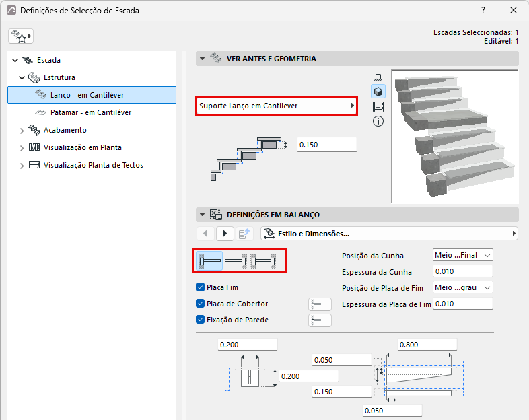
Task: Open the Posição da Cunha dropdown
Action: 462,255
